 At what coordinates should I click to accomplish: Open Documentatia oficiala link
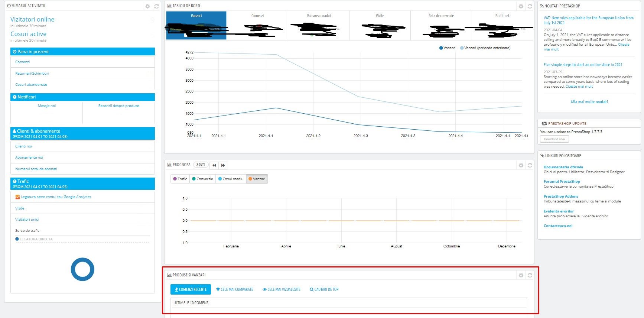click(x=563, y=167)
